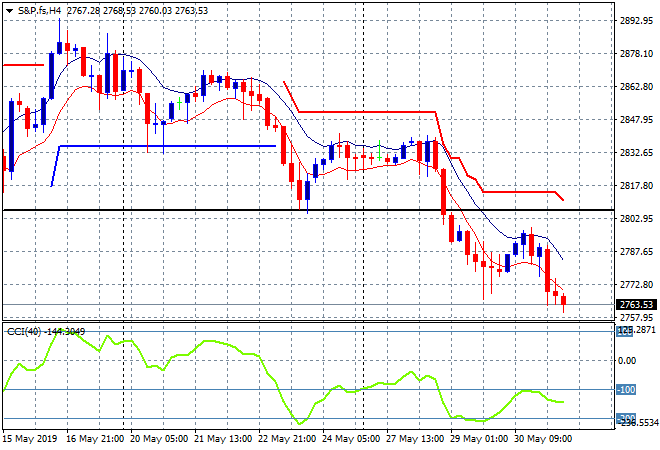This screenshot has height=450, width=660.
Task: Open the chart menu triangle beside S&P.fs,H4
Action: click(x=9, y=11)
